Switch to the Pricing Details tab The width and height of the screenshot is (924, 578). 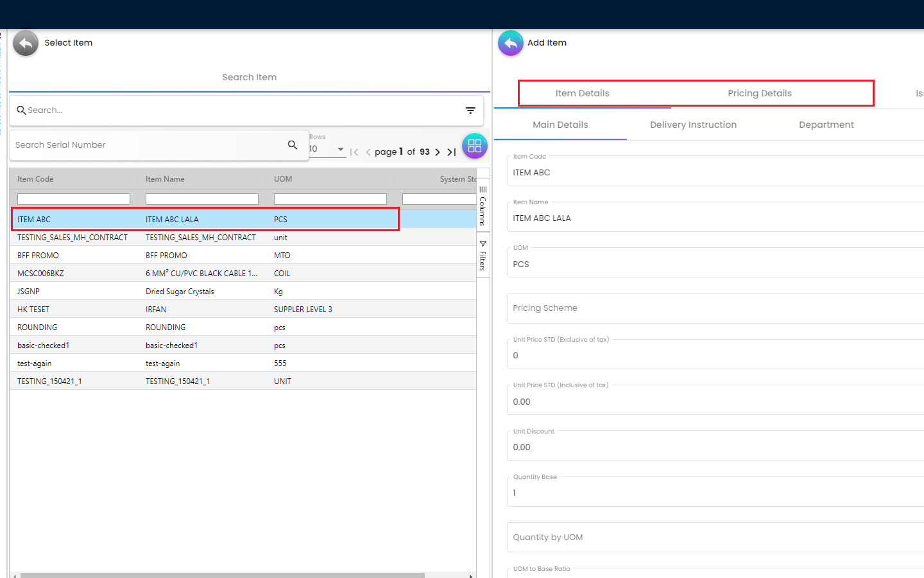pos(759,93)
